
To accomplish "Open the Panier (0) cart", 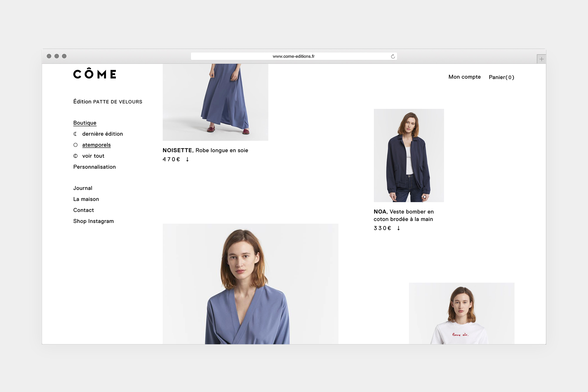I will pos(501,77).
